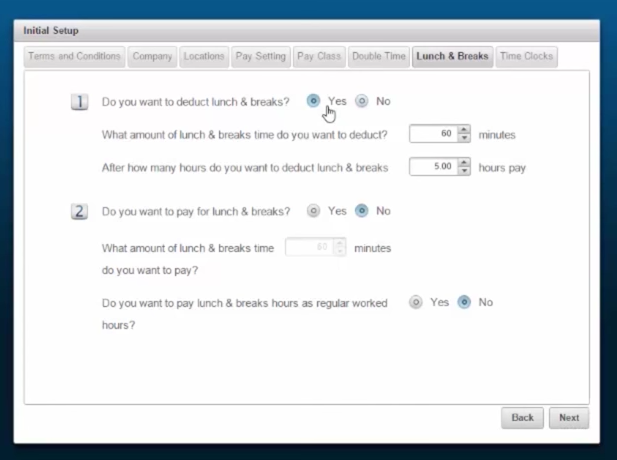617x460 pixels.
Task: Select the Pay Class tab
Action: pos(319,57)
